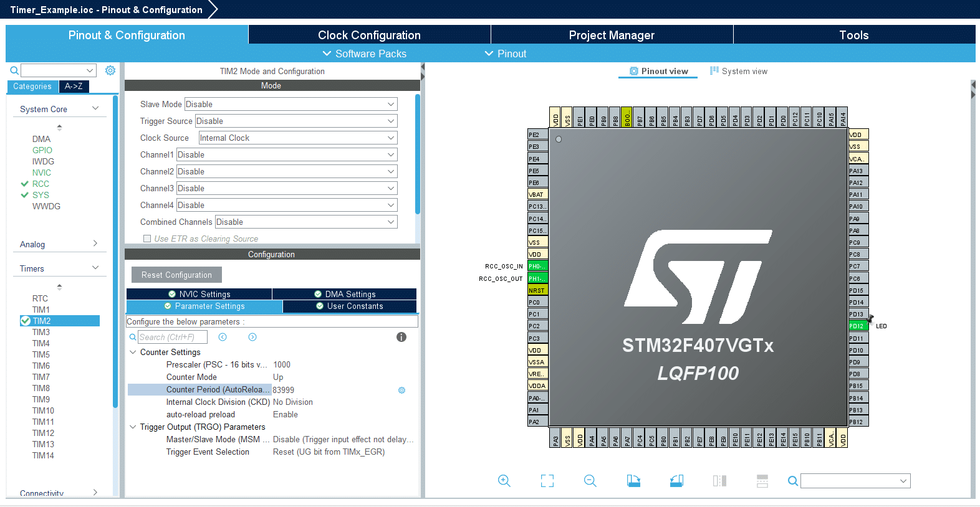The width and height of the screenshot is (980, 507).
Task: Click the Reset Configuration button
Action: click(x=176, y=275)
